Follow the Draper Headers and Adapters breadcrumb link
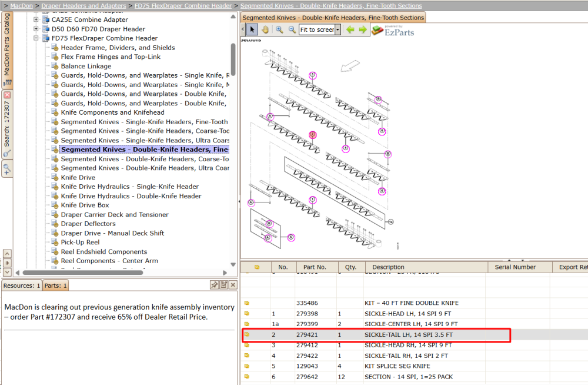Viewport: 588px width, 385px height. pyautogui.click(x=83, y=6)
